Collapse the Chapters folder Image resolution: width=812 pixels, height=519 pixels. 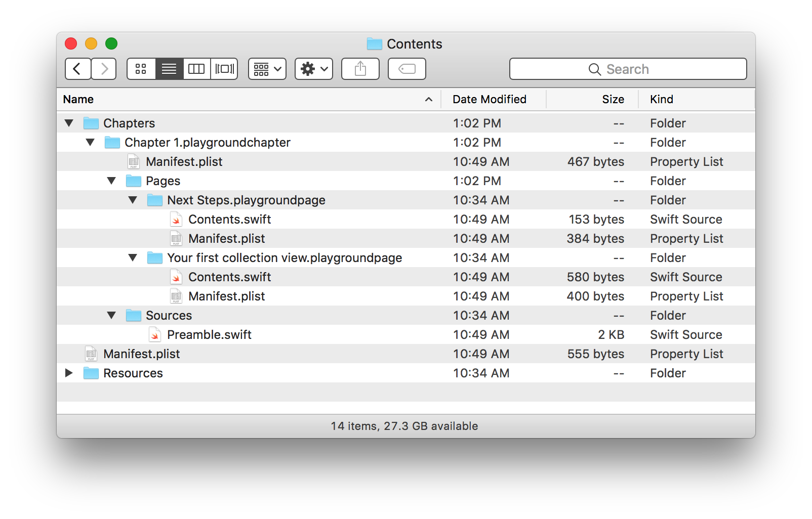69,123
